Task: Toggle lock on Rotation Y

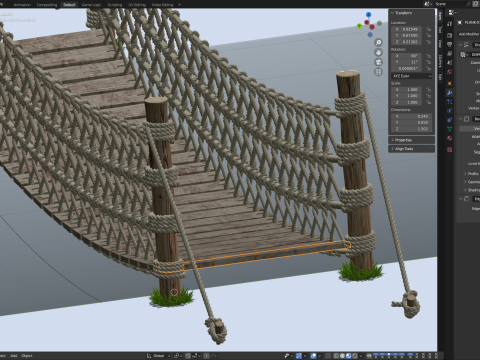Action: click(x=428, y=62)
